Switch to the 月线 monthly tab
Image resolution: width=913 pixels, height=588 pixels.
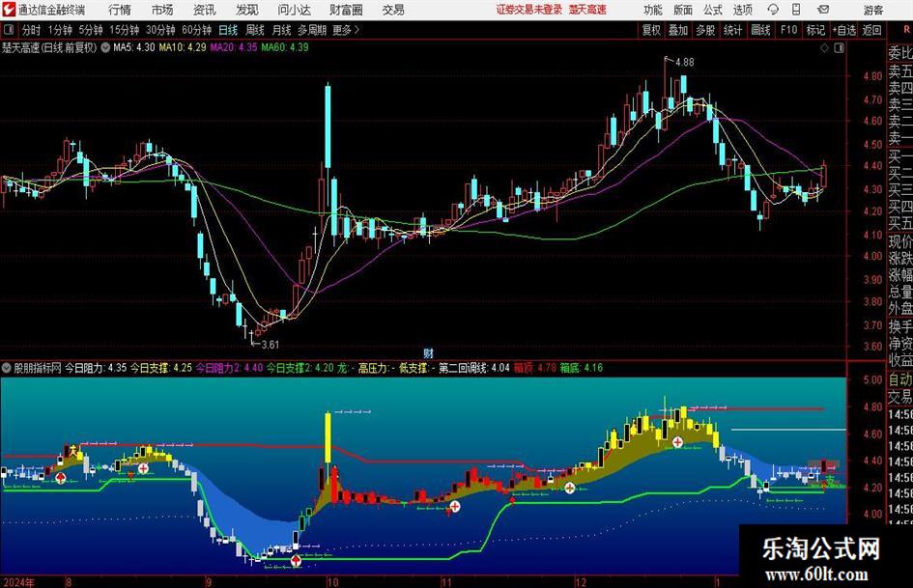[281, 30]
